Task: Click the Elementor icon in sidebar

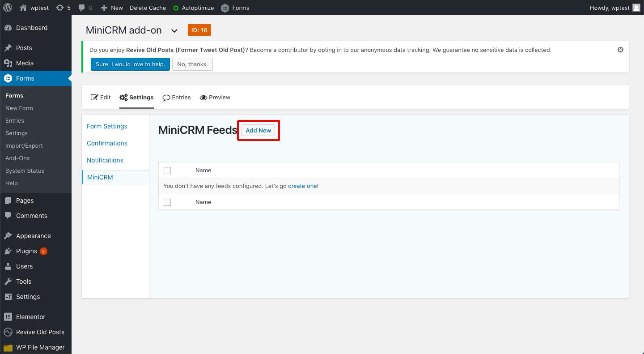Action: [x=8, y=317]
